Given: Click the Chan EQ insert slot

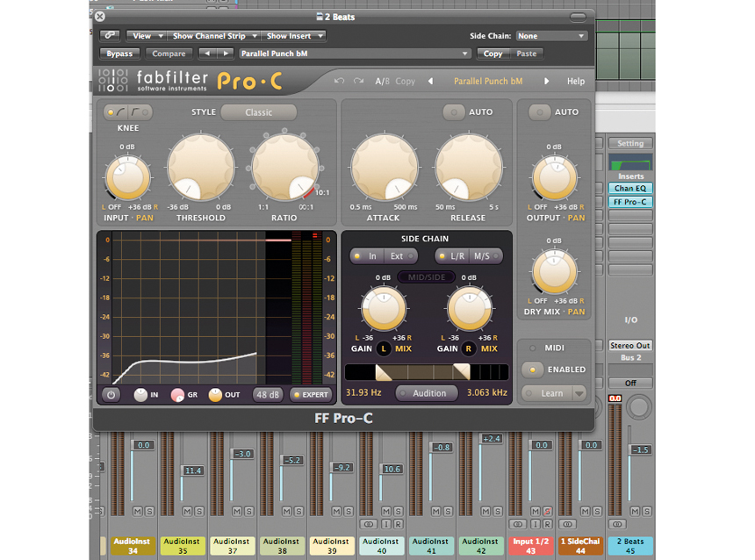Looking at the screenshot, I should [630, 188].
